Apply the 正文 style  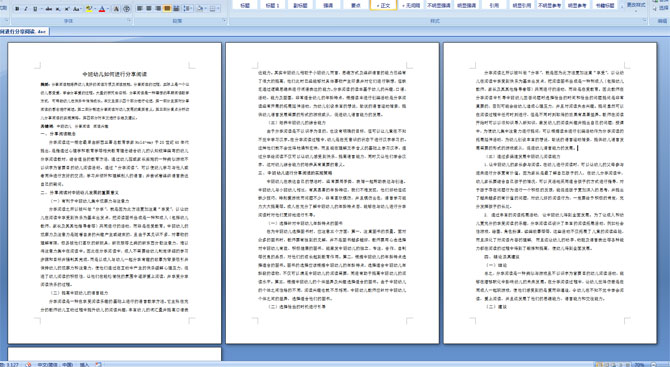383,5
